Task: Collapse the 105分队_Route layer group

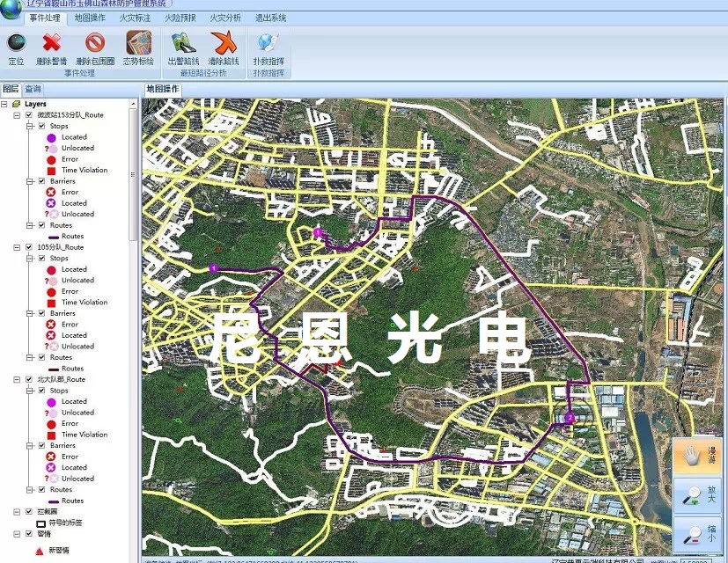Action: pos(17,247)
